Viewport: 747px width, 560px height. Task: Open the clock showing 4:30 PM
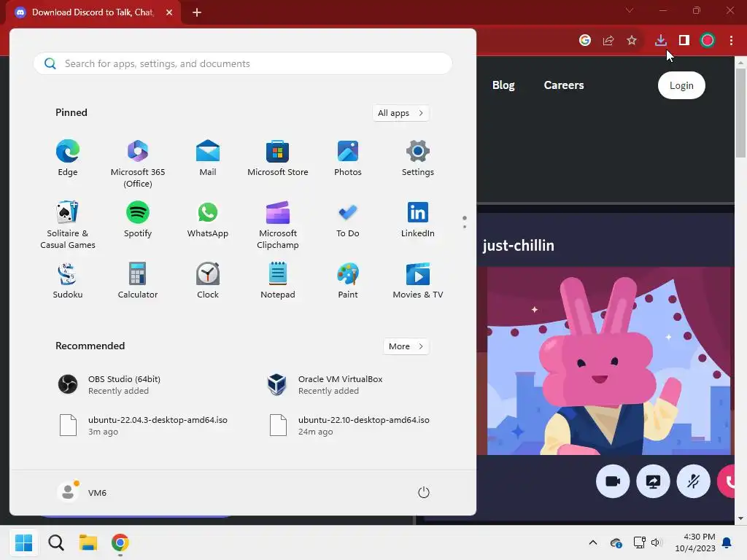695,542
